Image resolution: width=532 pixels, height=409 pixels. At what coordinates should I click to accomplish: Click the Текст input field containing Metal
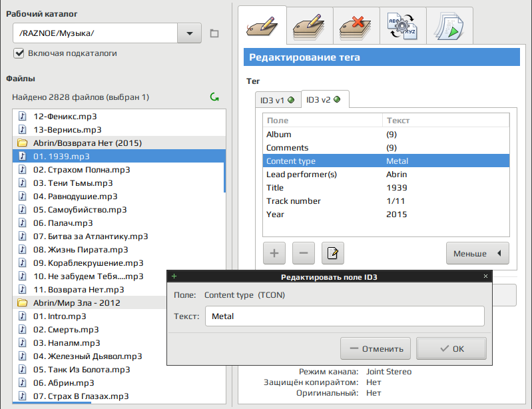pyautogui.click(x=345, y=316)
